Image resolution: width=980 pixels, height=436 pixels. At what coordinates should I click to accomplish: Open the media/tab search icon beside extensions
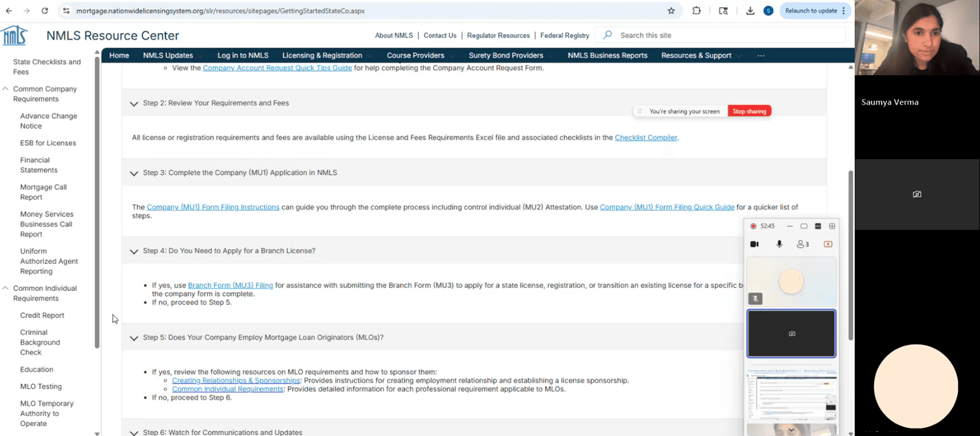(x=723, y=11)
